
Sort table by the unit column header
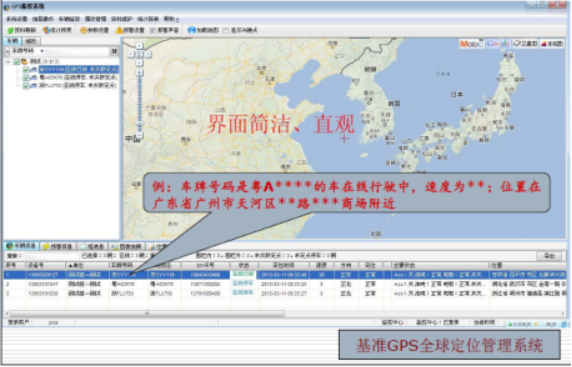pyautogui.click(x=87, y=266)
